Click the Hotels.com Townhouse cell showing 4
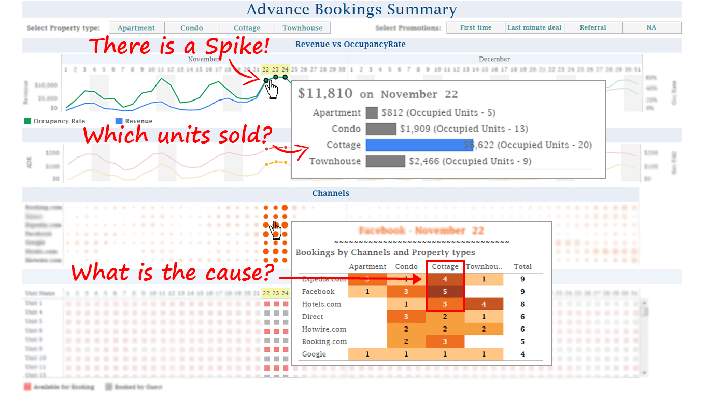The image size is (708, 398). (x=484, y=304)
